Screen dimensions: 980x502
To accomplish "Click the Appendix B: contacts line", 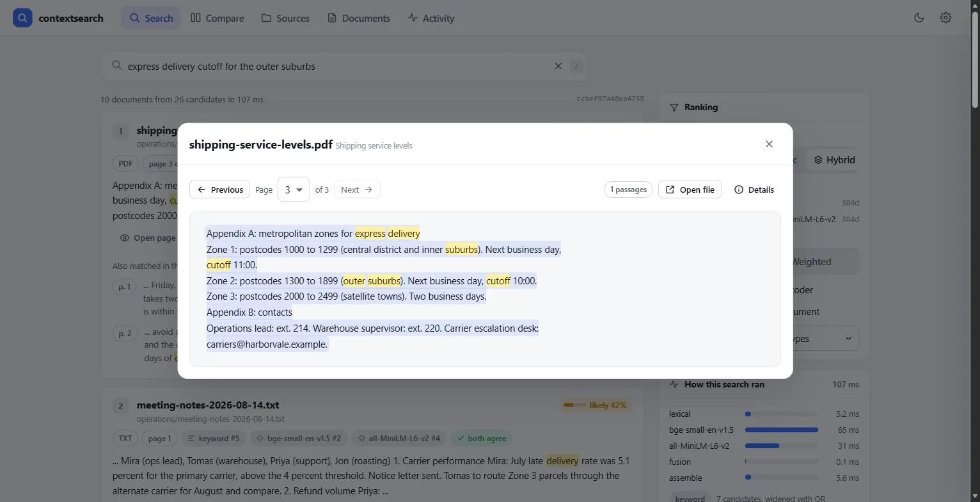I will click(249, 312).
